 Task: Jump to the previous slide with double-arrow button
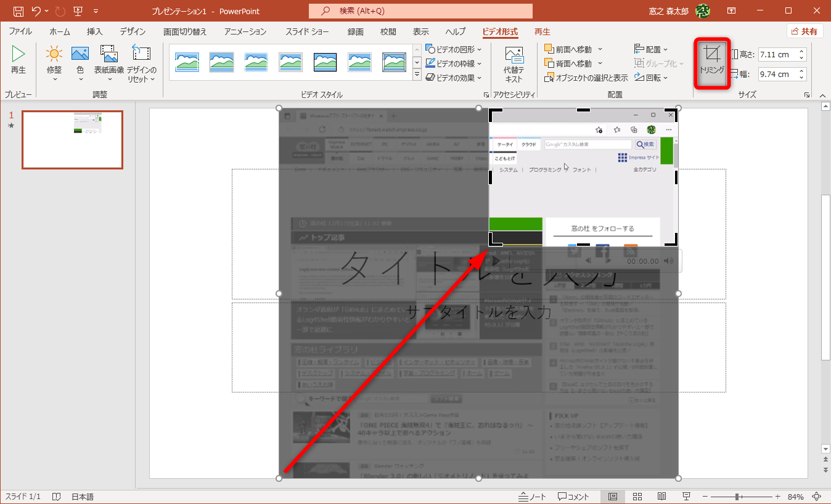coord(826,459)
